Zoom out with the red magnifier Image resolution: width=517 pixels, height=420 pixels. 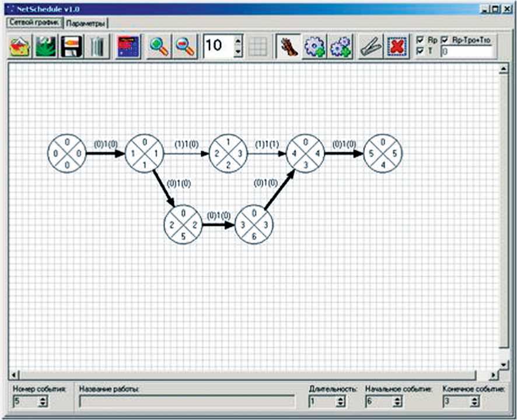click(185, 47)
